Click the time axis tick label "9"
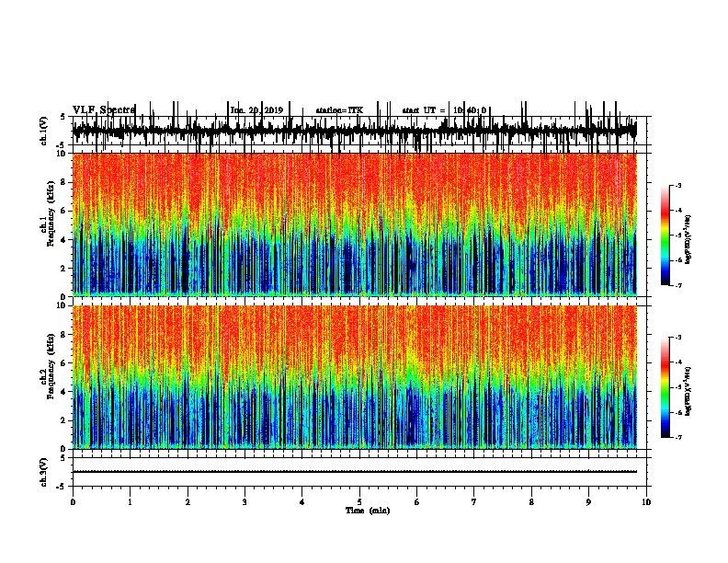Image resolution: width=728 pixels, height=563 pixels. coord(588,502)
